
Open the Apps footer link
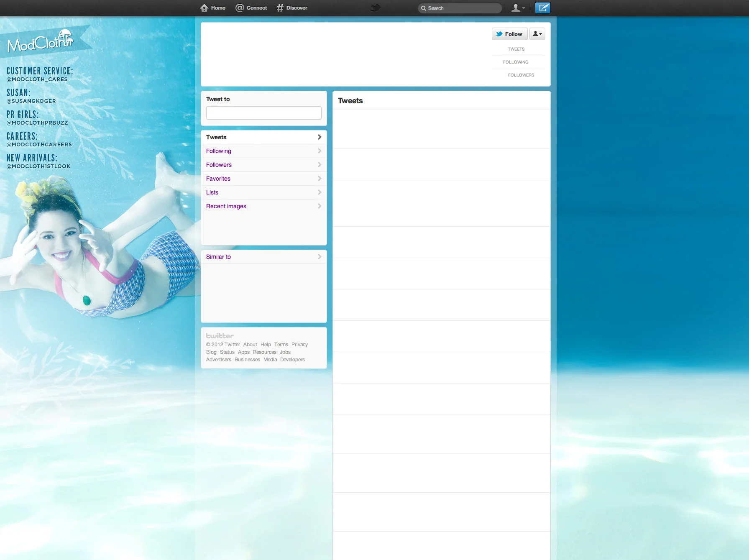pyautogui.click(x=243, y=352)
